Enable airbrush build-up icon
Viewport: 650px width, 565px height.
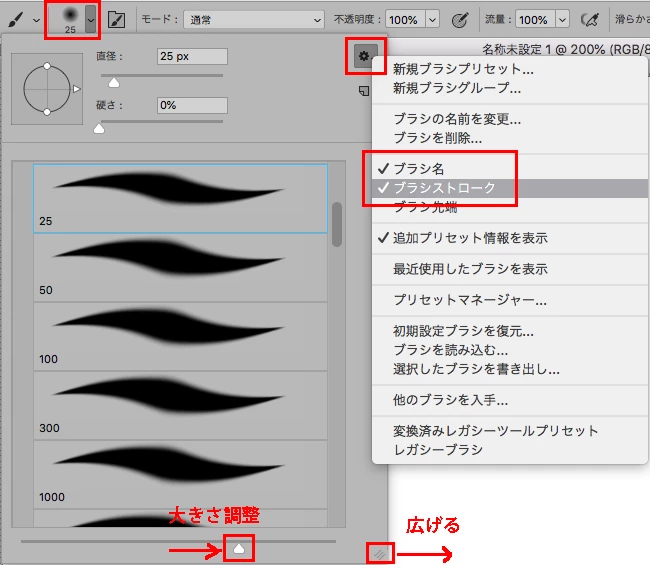[x=590, y=19]
